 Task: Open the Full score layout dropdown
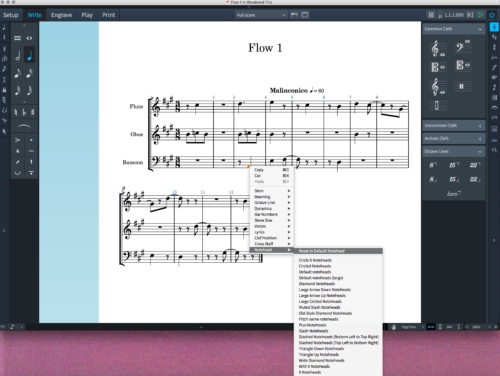261,15
